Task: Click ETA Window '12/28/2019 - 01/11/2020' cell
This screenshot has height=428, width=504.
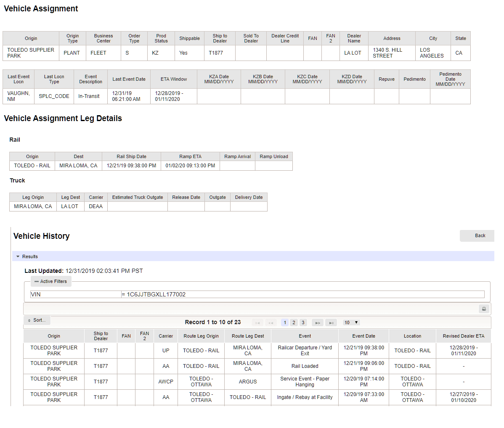Action: tap(174, 96)
